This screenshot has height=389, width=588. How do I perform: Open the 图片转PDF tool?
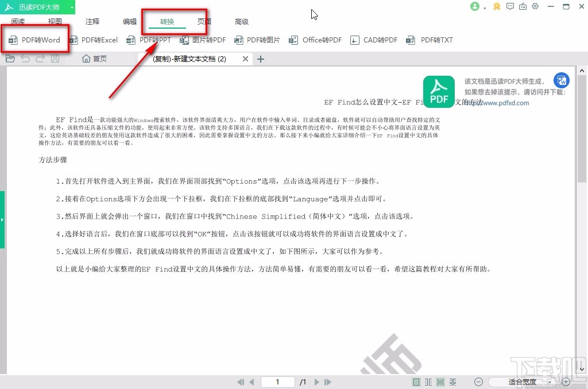click(203, 40)
